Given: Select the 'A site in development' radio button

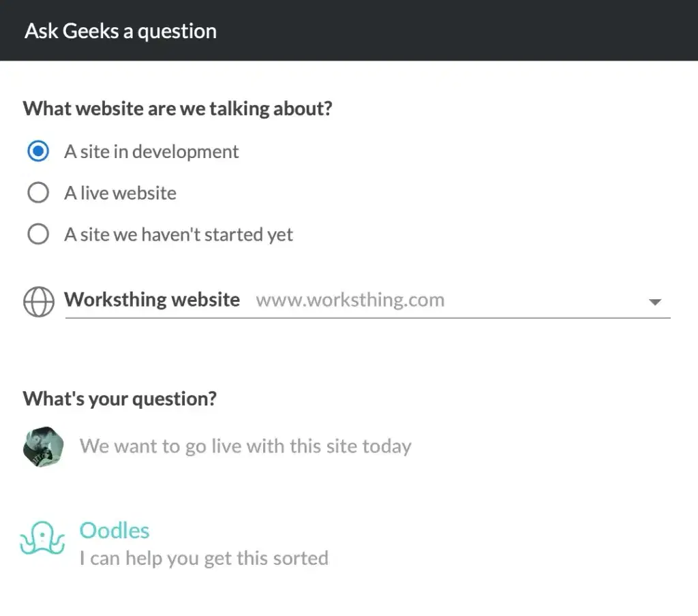Looking at the screenshot, I should pyautogui.click(x=38, y=151).
